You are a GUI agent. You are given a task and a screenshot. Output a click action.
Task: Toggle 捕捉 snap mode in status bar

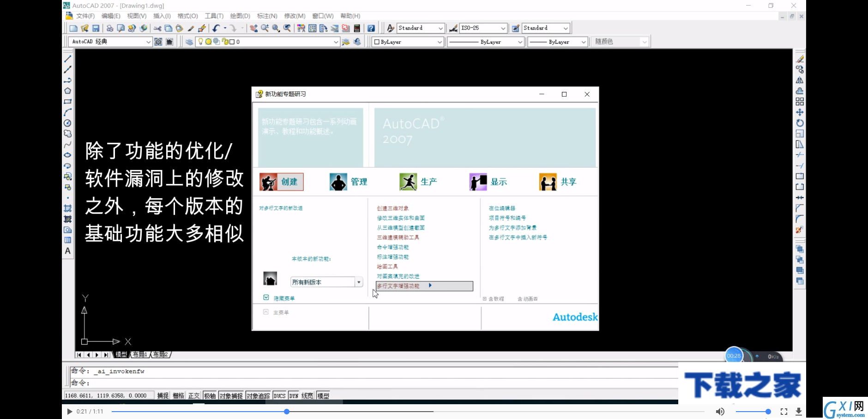[163, 395]
